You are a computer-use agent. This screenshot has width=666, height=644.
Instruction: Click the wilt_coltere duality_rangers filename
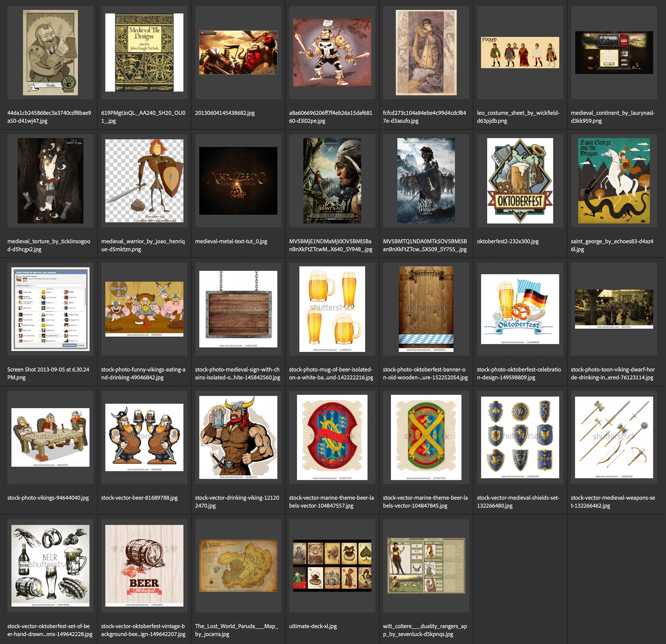[425, 630]
